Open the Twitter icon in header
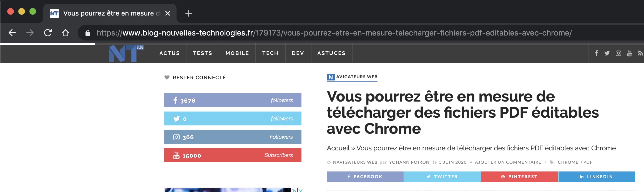Viewport: 644px width, 192px height. coord(607,53)
